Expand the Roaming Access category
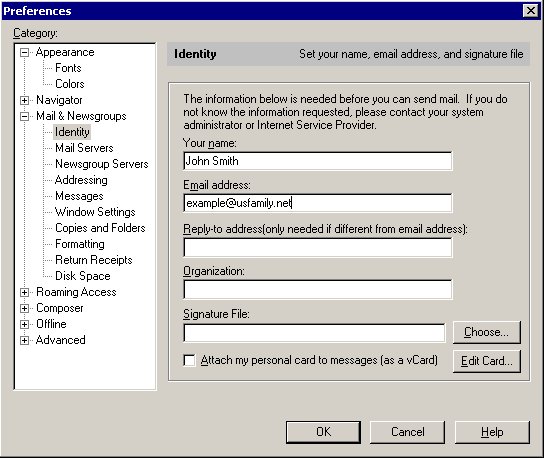This screenshot has width=544, height=458. 24,292
